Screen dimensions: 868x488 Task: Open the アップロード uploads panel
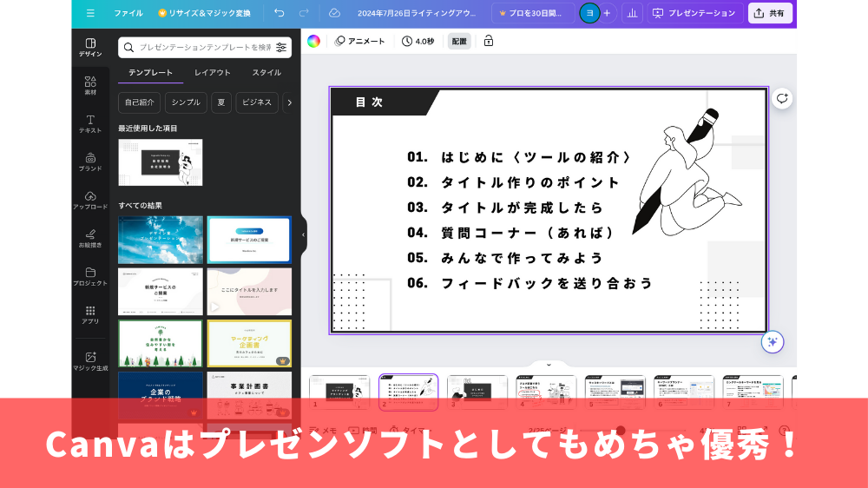click(90, 200)
